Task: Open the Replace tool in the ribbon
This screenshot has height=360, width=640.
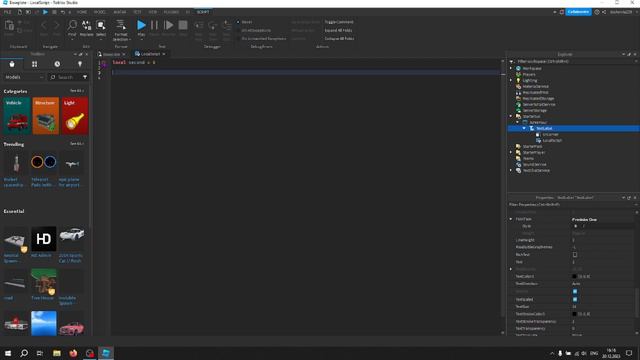Action: [x=87, y=28]
